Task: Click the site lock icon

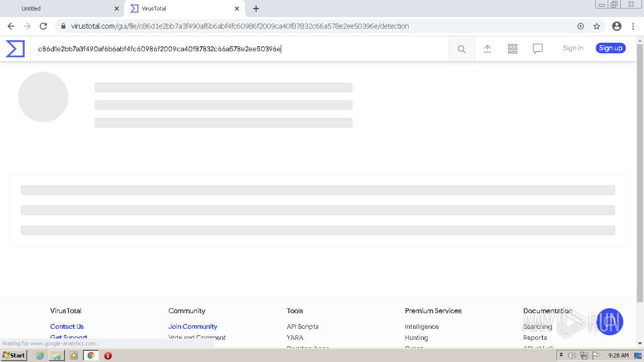Action: [x=63, y=26]
